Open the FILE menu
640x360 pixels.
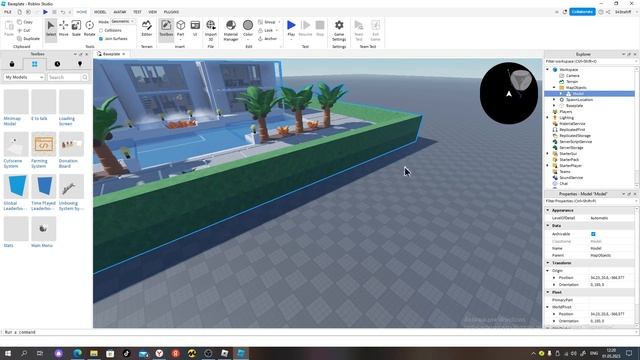[8, 12]
